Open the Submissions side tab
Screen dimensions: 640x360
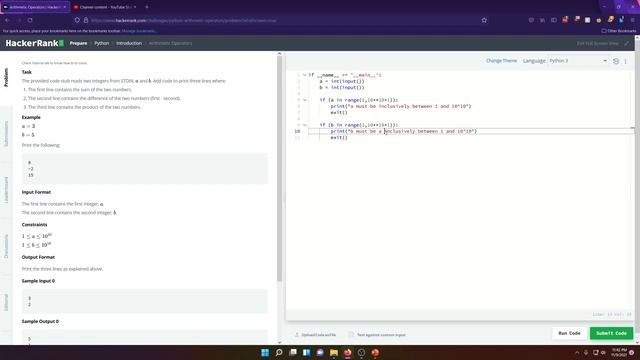pos(6,133)
